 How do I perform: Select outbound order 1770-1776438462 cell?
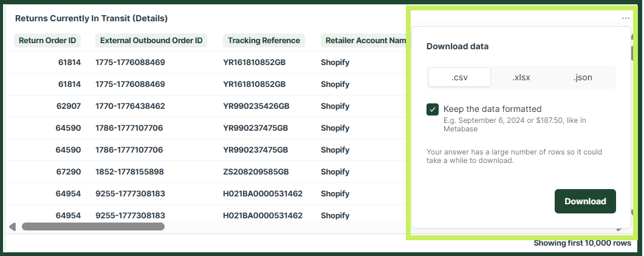130,106
